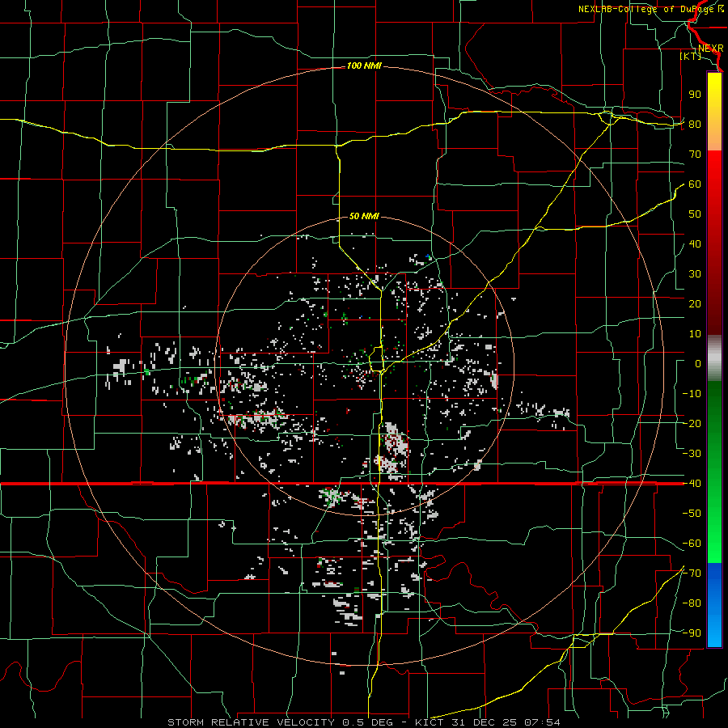Click the gray zero-velocity segment of the color bar

click(x=714, y=358)
